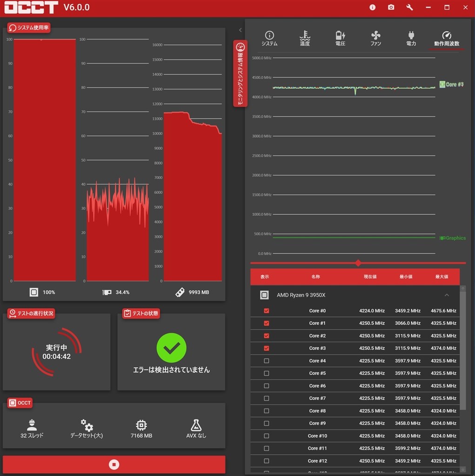The height and width of the screenshot is (476, 475).
Task: Click the 32 スレッド thread count icon
Action: point(32,425)
